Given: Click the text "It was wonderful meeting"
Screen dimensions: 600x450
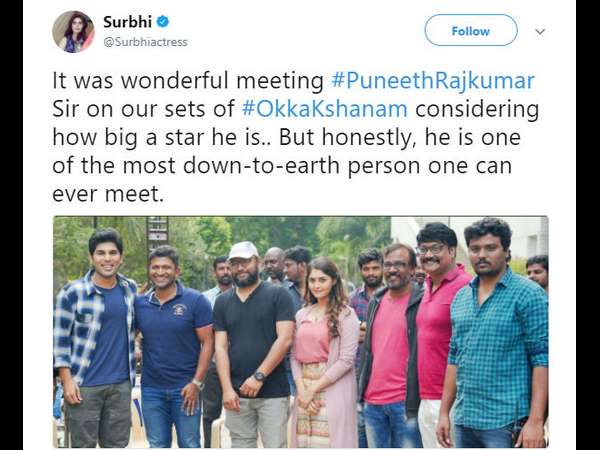Looking at the screenshot, I should tap(188, 80).
